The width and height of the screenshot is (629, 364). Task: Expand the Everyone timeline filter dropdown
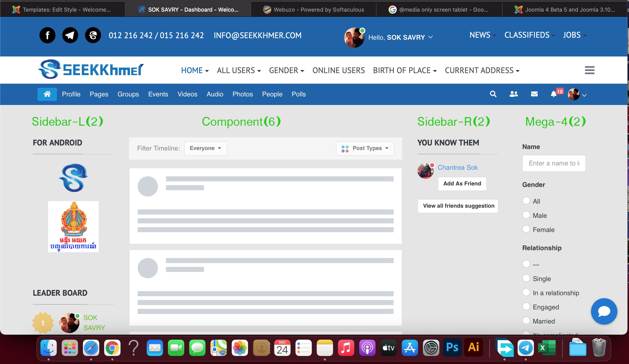tap(205, 148)
